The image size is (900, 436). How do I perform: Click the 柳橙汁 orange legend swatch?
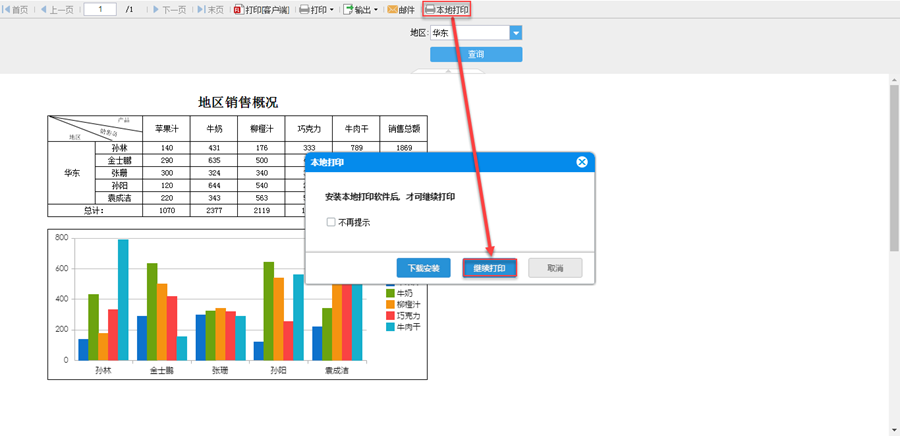(x=390, y=304)
